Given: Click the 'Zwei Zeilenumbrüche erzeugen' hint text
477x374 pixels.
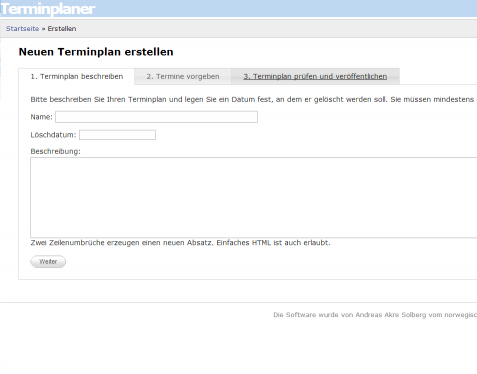Looking at the screenshot, I should (x=180, y=243).
